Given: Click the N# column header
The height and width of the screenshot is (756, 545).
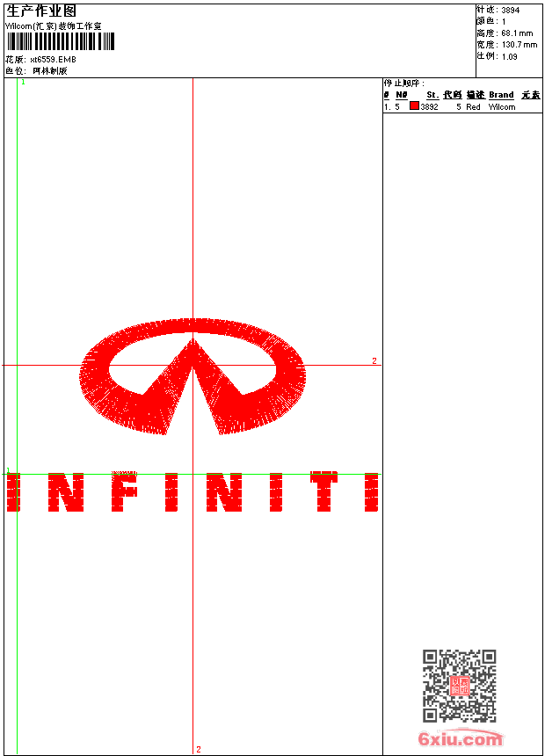Looking at the screenshot, I should [402, 95].
